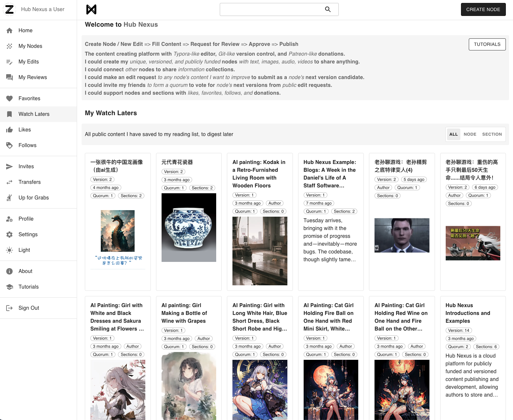Select the SECTION filter tab
Viewport: 513px width, 420px height.
pos(492,134)
